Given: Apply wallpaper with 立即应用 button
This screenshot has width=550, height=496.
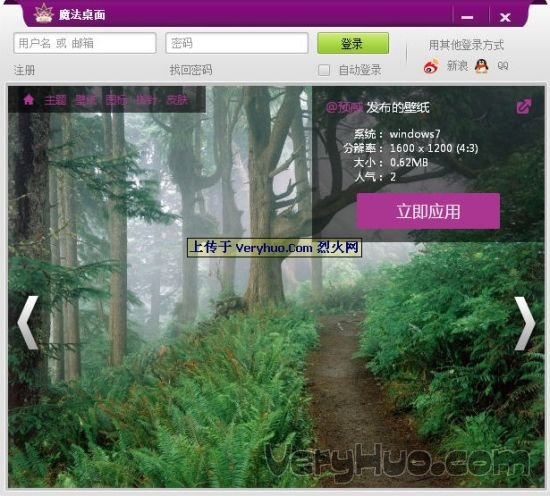Looking at the screenshot, I should 428,211.
